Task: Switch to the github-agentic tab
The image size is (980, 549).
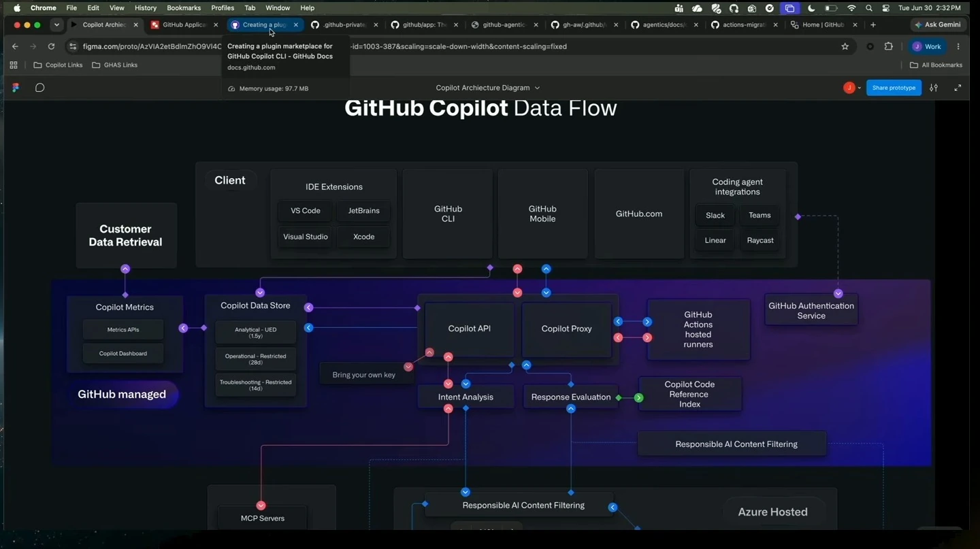Action: (506, 24)
